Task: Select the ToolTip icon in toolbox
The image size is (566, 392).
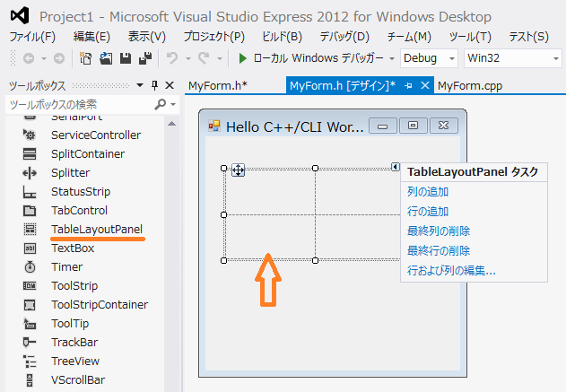Action: tap(30, 324)
